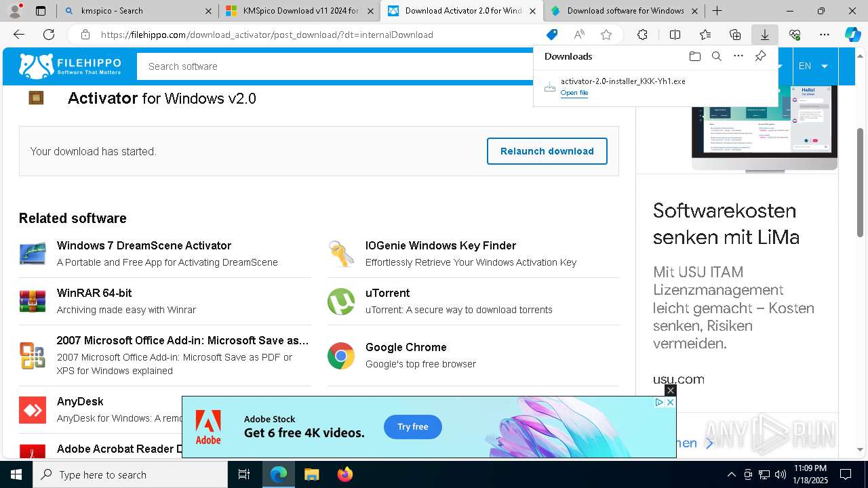Open Google Chrome software page
Viewport: 868px width, 488px height.
[406, 347]
